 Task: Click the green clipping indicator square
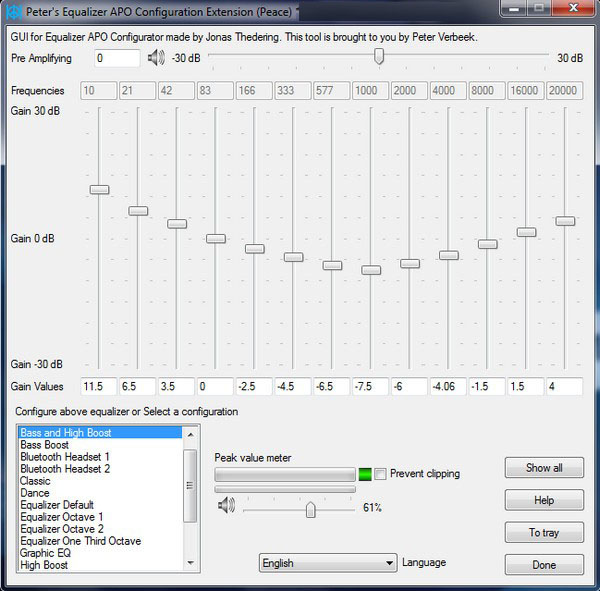pos(365,474)
